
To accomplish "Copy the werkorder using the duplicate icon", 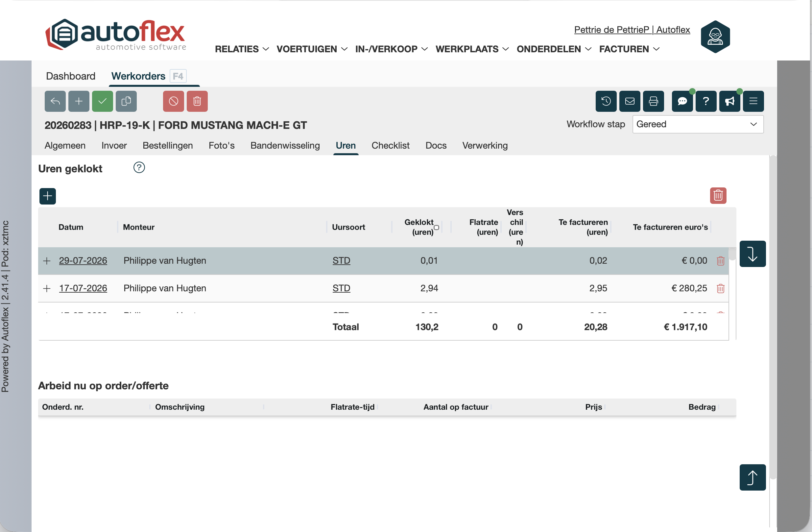I will 126,101.
